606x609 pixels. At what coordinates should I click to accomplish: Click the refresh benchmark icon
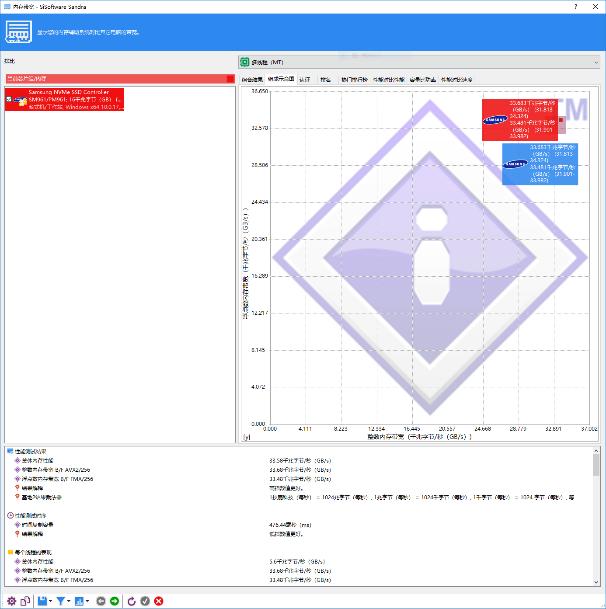[130, 600]
